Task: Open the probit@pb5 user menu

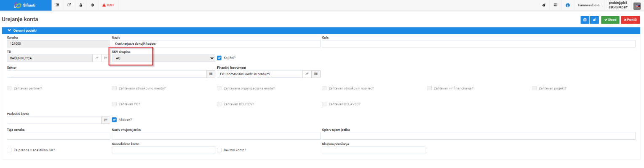Action: 618,5
